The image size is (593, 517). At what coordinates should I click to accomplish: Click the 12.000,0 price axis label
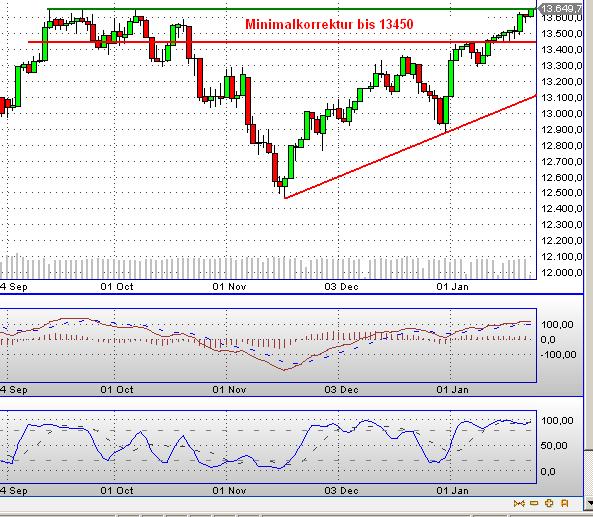click(x=562, y=272)
